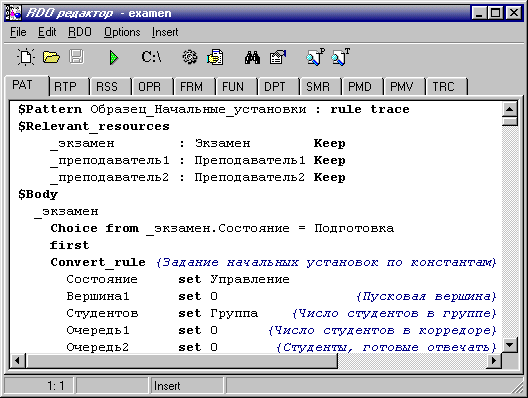The width and height of the screenshot is (528, 398).
Task: Click the RDO application icon in title bar
Action: (13, 13)
